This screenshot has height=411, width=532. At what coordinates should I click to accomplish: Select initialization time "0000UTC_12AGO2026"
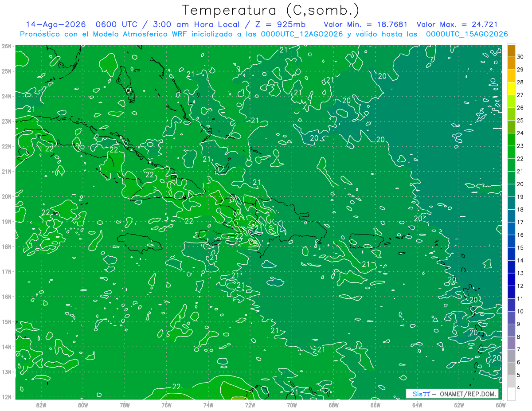point(302,34)
